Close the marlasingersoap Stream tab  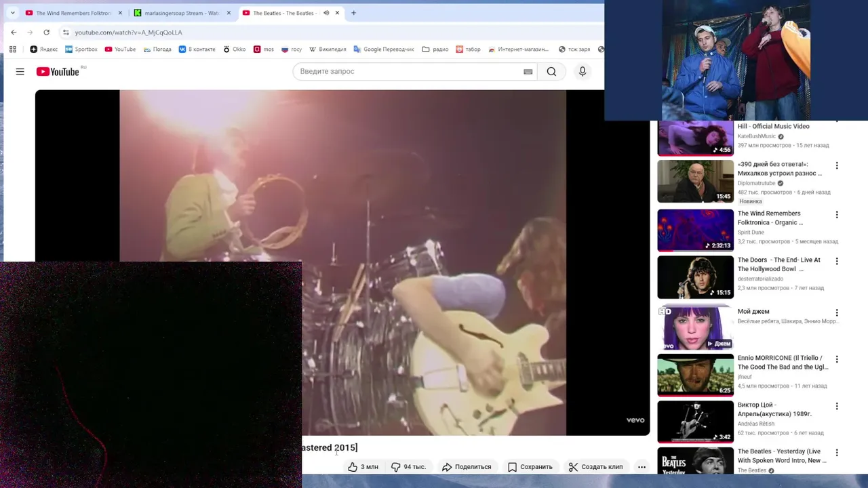pos(229,13)
